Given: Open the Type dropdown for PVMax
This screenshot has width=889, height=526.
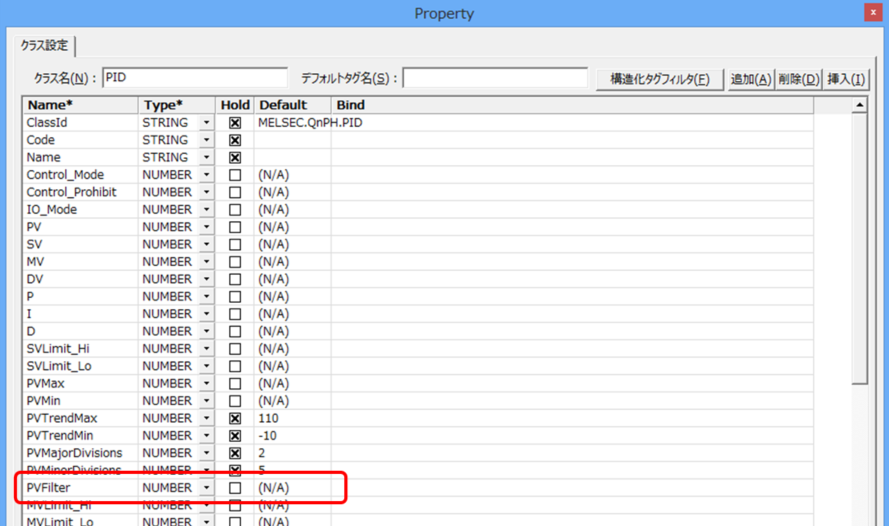Looking at the screenshot, I should click(x=206, y=383).
